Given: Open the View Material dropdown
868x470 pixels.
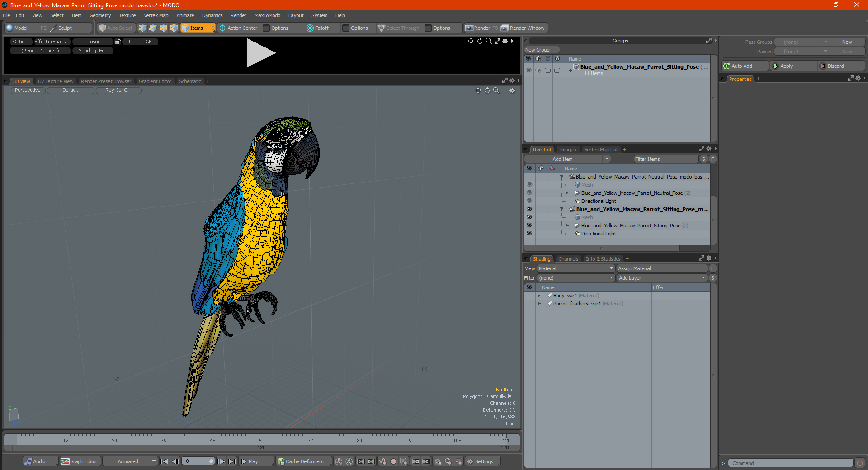Looking at the screenshot, I should (x=576, y=268).
